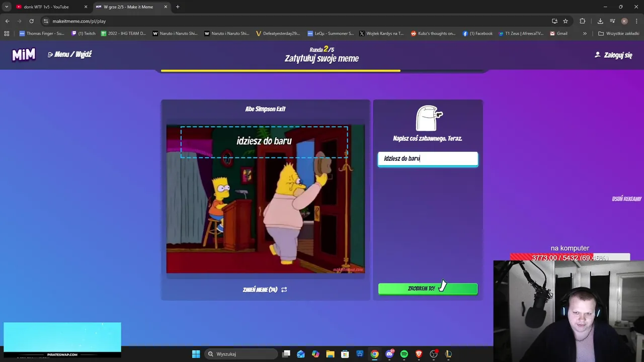Click the 'Zatytułuj swoje meme' heading
Image resolution: width=644 pixels, height=362 pixels.
click(x=321, y=58)
